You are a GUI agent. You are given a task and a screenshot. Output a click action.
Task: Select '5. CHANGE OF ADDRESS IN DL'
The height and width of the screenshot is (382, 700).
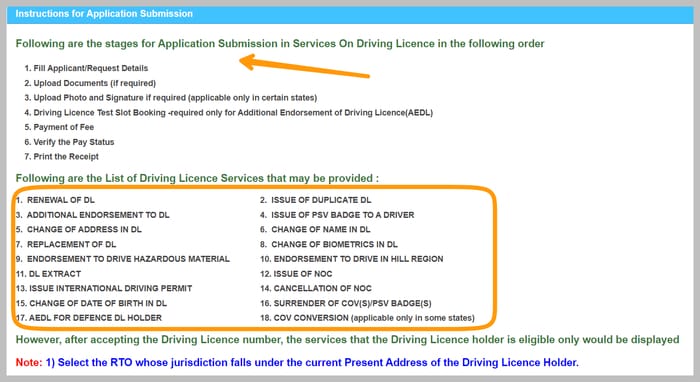click(79, 229)
